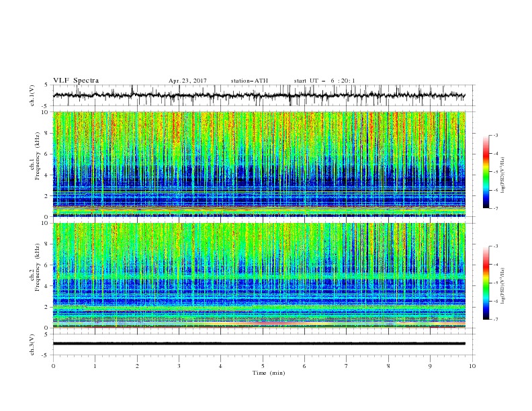This screenshot has width=532, height=411.
Task: Click the ch.1 spectrogram panel
Action: (259, 164)
